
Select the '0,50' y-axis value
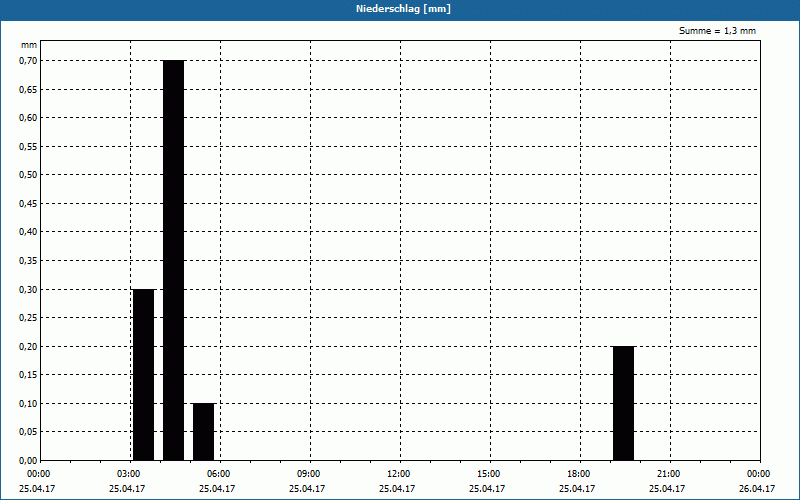tap(28, 175)
